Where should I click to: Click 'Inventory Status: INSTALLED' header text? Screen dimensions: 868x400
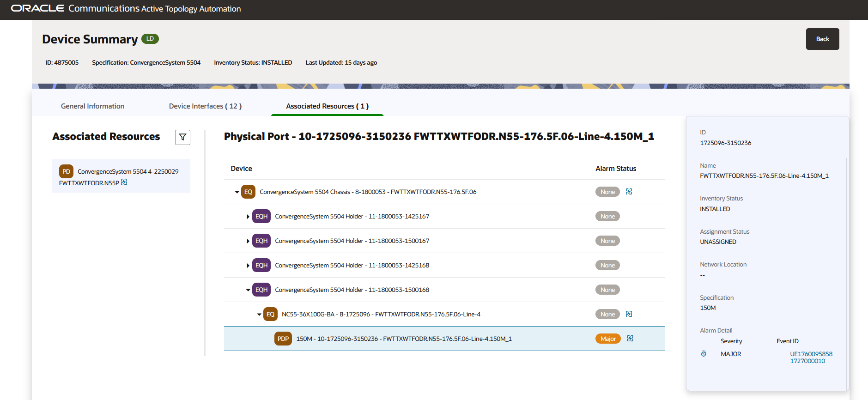(x=253, y=62)
